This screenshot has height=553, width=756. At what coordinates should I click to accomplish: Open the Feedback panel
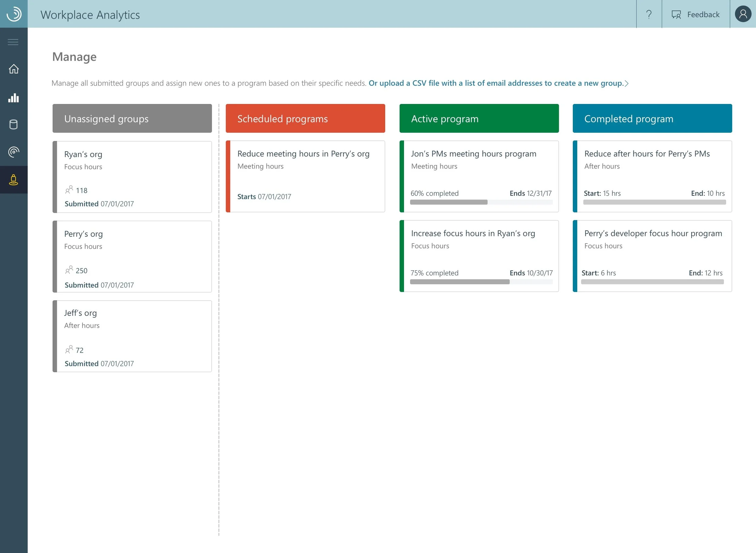click(x=695, y=15)
